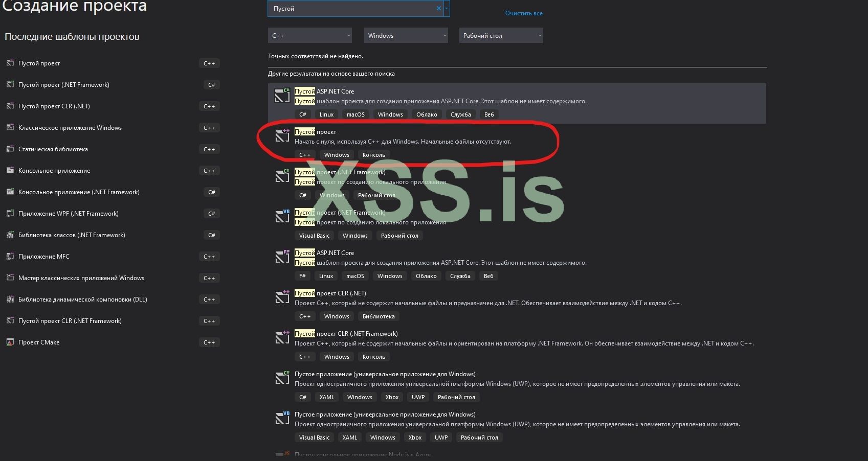The height and width of the screenshot is (461, 868).
Task: Click Пустой проект CLR (.NET) search result icon
Action: coord(282,297)
